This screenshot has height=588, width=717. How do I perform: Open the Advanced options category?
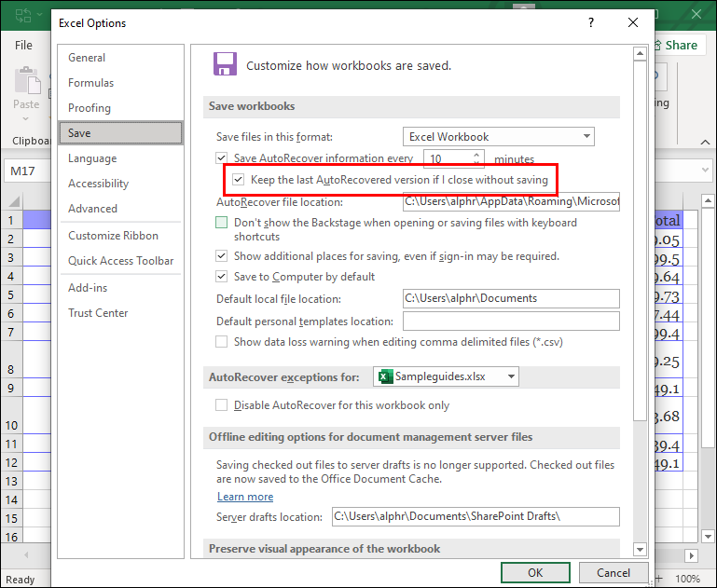pyautogui.click(x=120, y=209)
